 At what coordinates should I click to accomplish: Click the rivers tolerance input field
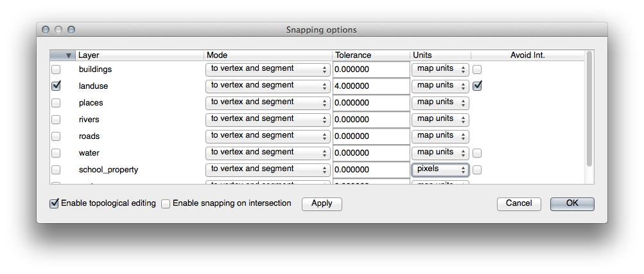click(371, 120)
